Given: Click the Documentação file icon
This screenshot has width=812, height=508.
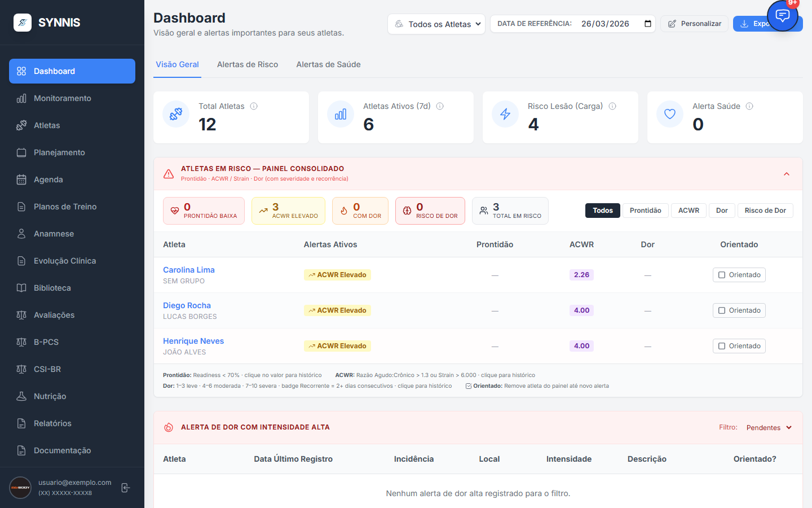Looking at the screenshot, I should 21,450.
